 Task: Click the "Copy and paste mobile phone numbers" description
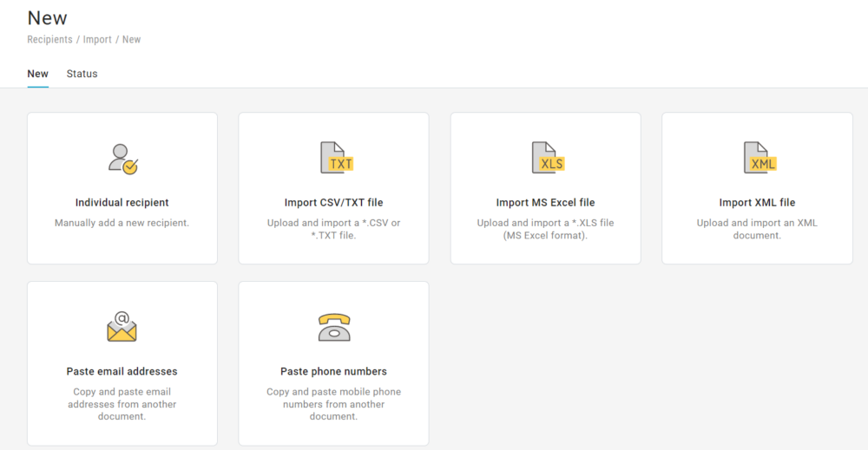pyautogui.click(x=334, y=404)
